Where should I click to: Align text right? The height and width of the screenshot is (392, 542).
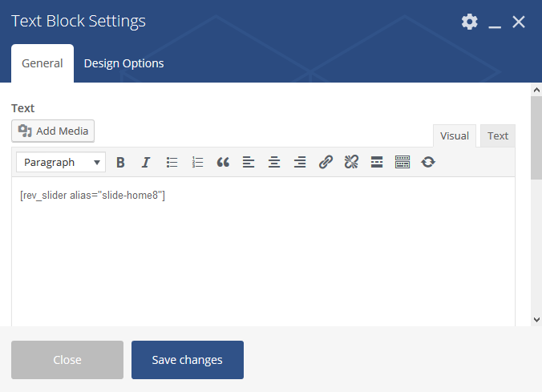300,162
